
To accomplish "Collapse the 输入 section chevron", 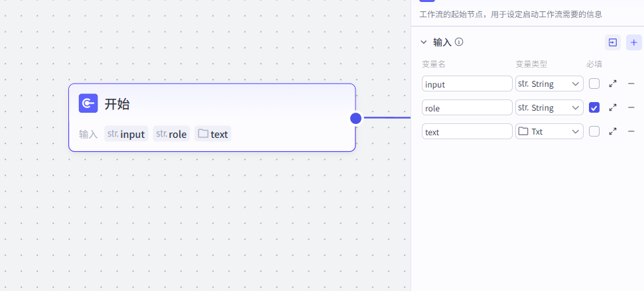I will click(424, 42).
